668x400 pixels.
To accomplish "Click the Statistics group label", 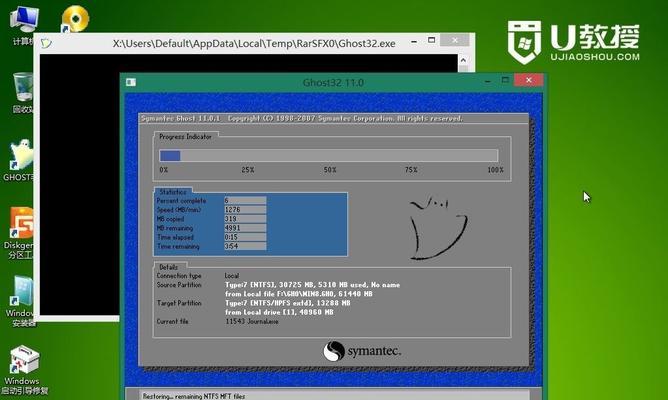I will click(173, 192).
